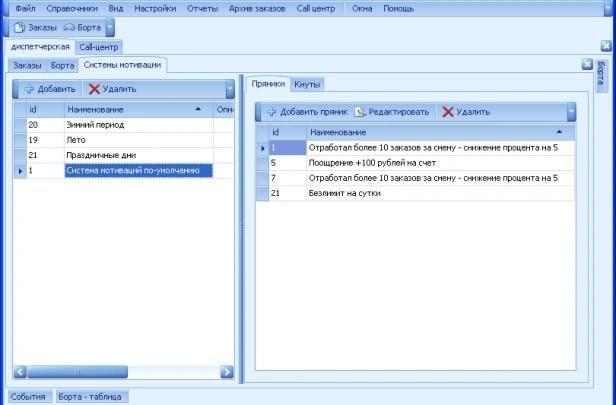Screen dimensions: 616x405
Task: Click the Заказы button in the top toolbar
Action: click(36, 28)
